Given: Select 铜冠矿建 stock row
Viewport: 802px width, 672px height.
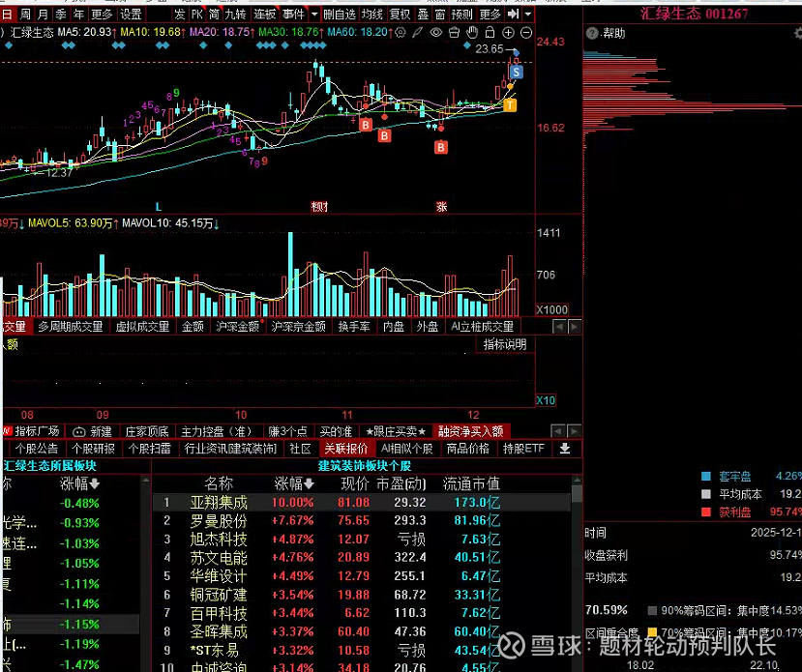Looking at the screenshot, I should (x=362, y=595).
